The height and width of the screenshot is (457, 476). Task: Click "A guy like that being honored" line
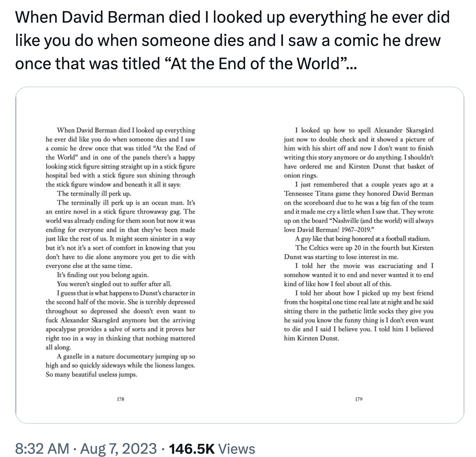tap(363, 239)
